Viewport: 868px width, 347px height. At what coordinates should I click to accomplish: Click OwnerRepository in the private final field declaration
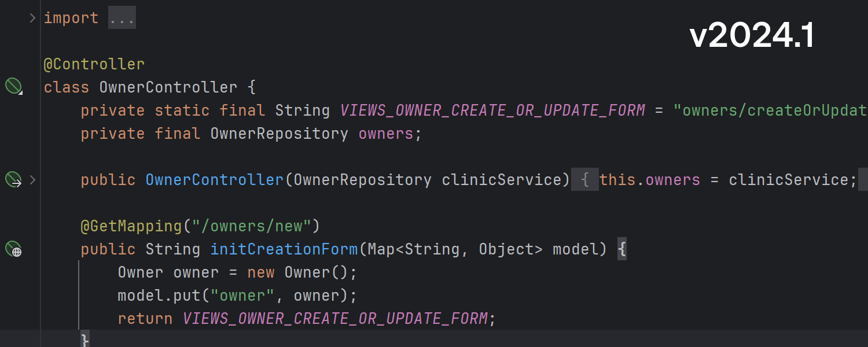pos(279,134)
